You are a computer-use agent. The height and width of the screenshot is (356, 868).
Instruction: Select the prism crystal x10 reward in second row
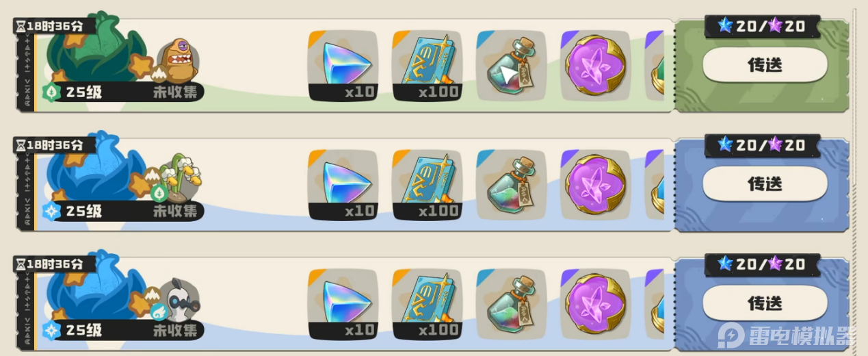coord(343,184)
